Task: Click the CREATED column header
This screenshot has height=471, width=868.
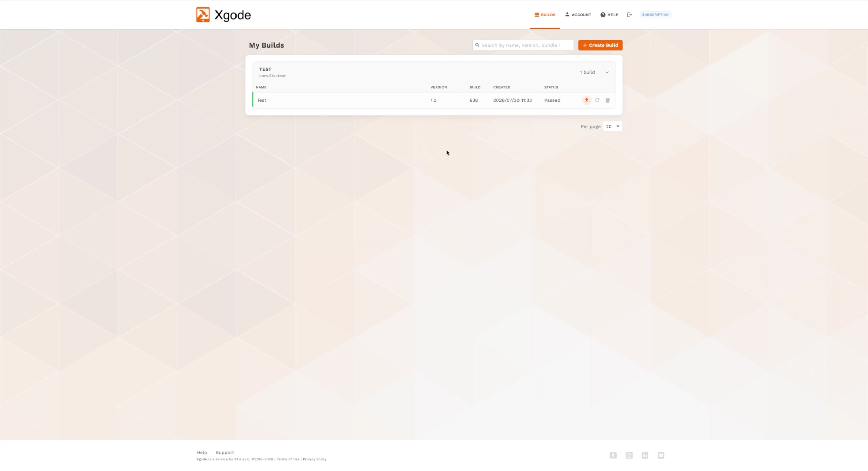Action: point(502,87)
